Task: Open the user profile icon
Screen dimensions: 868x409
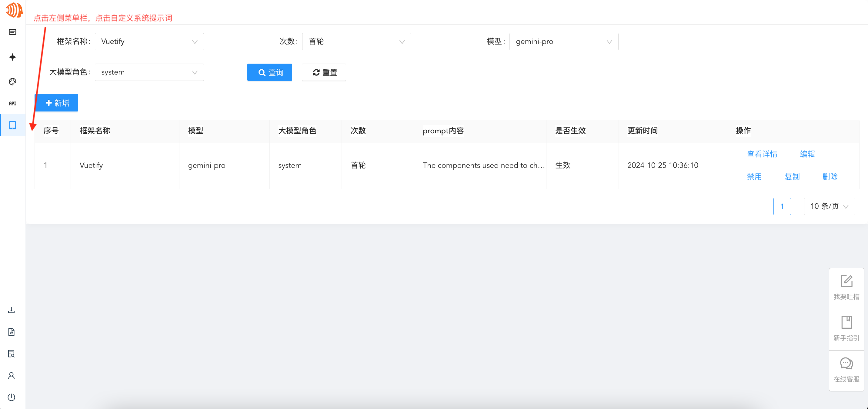Action: tap(12, 375)
